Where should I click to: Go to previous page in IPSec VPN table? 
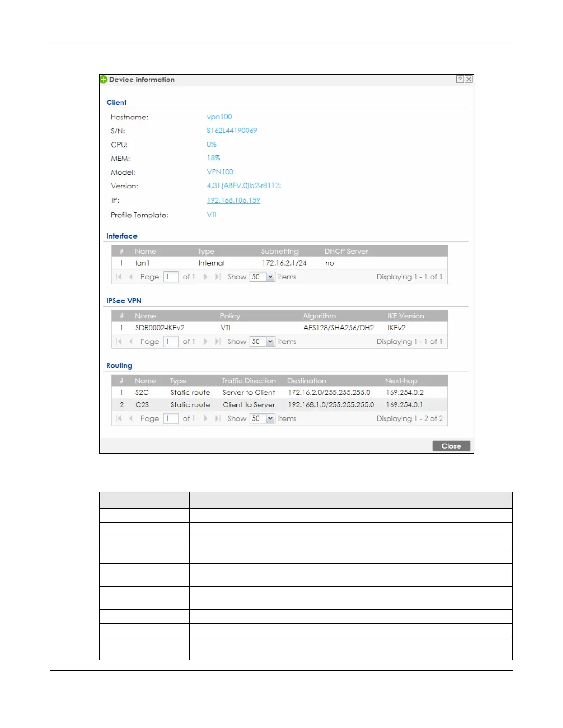click(131, 341)
